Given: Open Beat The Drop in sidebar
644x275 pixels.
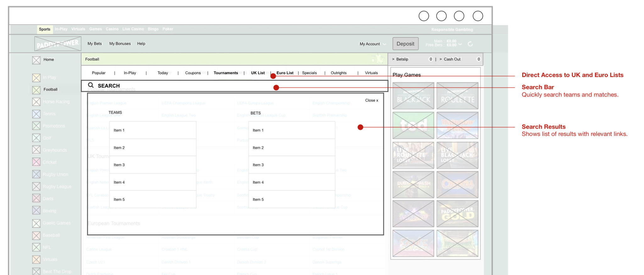Looking at the screenshot, I should 57,272.
